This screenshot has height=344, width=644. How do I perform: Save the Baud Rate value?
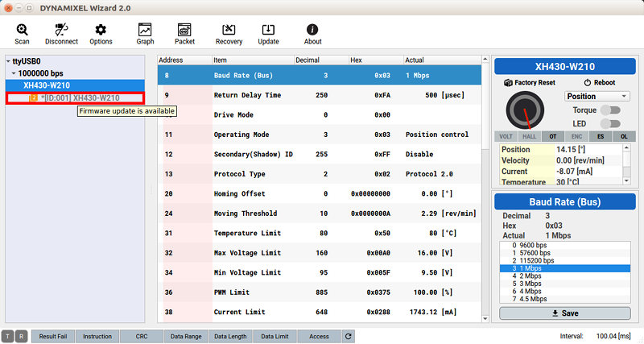coord(565,313)
